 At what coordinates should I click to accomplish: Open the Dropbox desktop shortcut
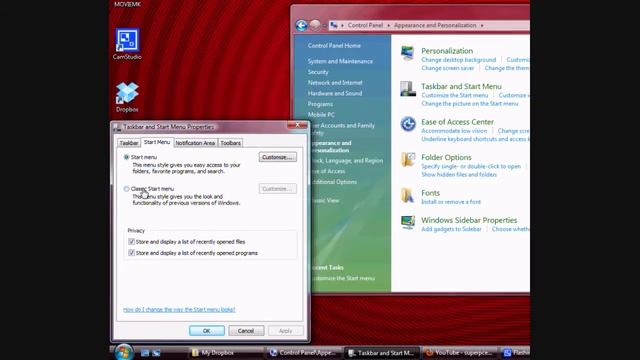tap(127, 97)
